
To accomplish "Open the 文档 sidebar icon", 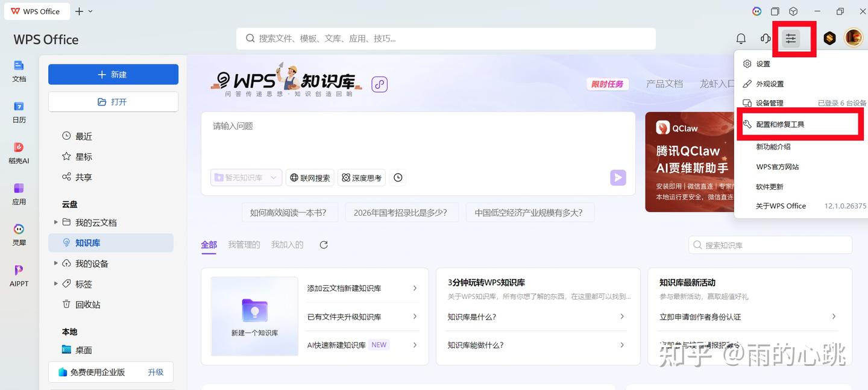I will [19, 71].
